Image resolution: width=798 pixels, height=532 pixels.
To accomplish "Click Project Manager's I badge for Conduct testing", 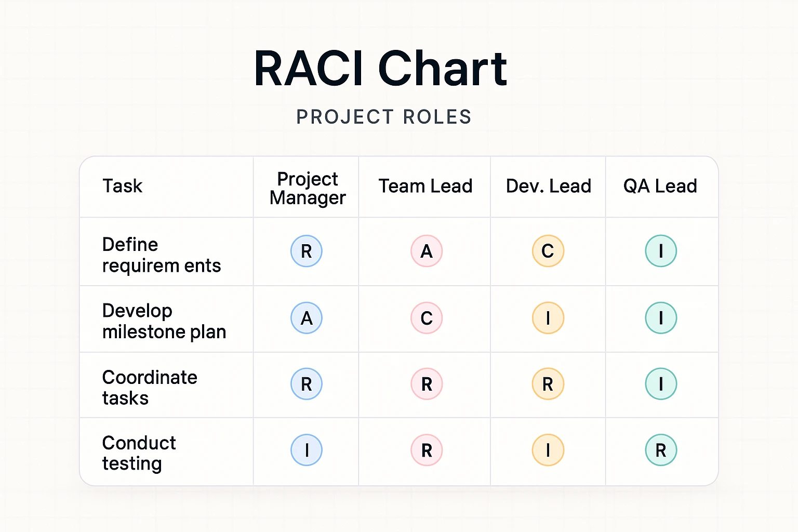I will click(x=307, y=450).
